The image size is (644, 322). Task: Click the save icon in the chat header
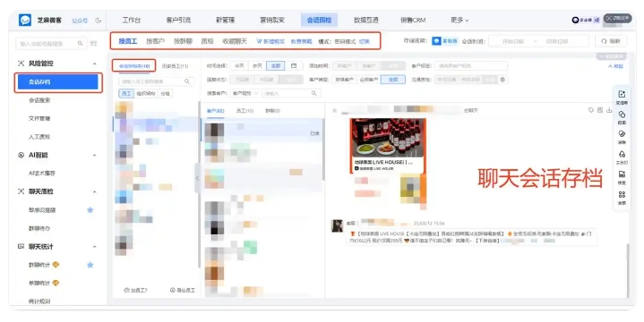coord(600,110)
